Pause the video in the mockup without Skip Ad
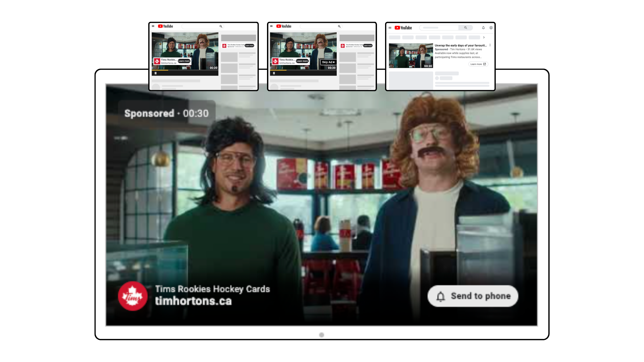 pos(156,73)
